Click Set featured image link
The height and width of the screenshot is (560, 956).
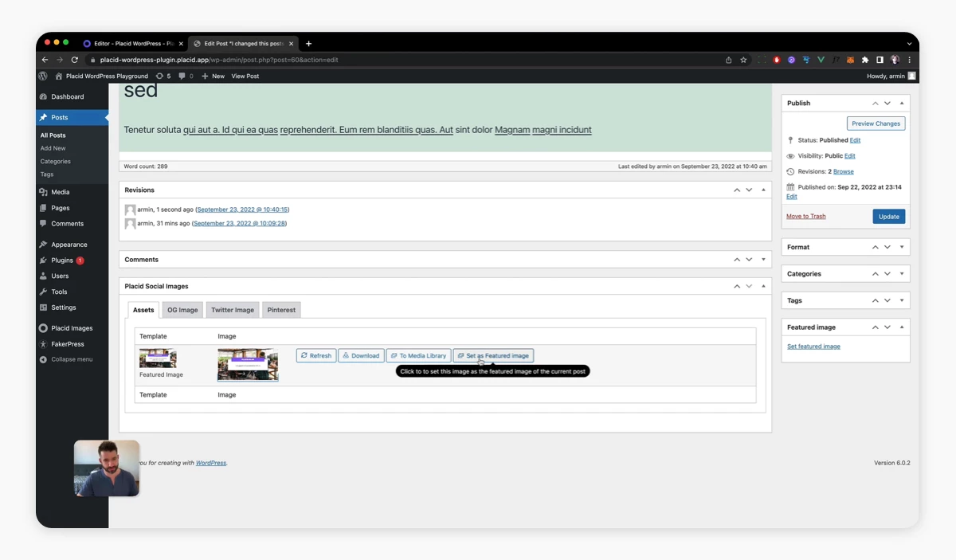pos(813,347)
